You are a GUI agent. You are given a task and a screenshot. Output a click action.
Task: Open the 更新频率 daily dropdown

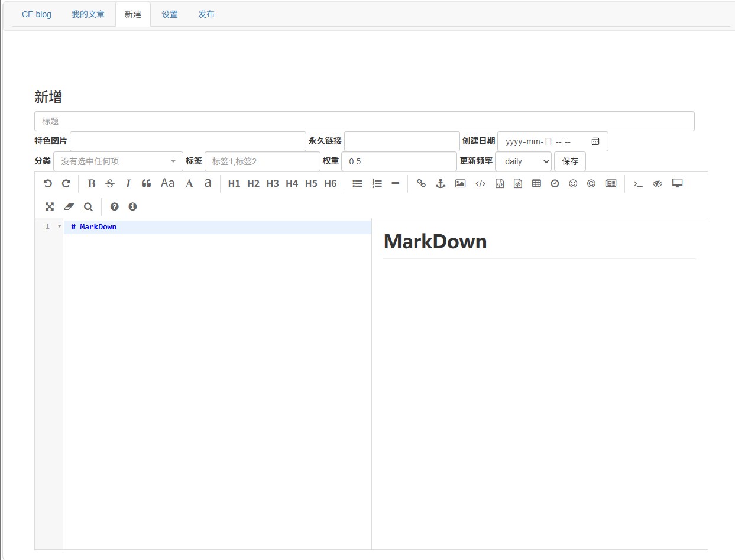click(523, 161)
